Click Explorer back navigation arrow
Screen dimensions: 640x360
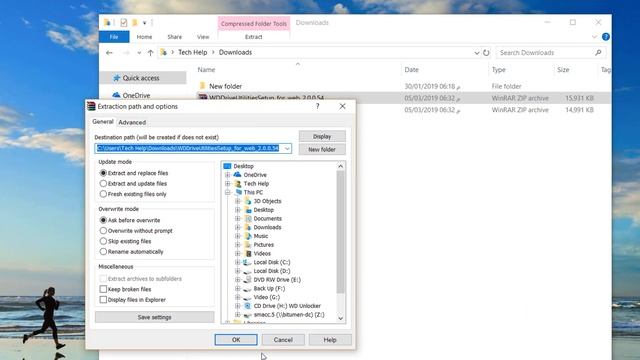tap(109, 53)
